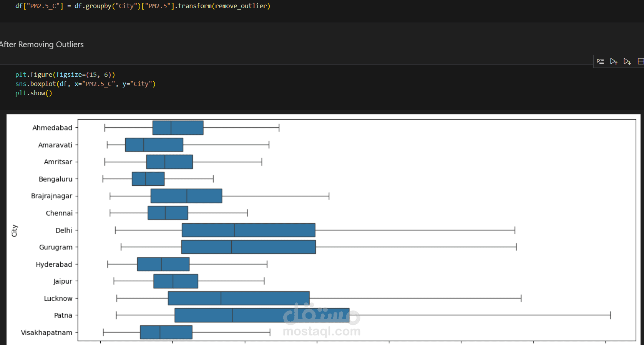
Task: Click the sns.boxplot code line
Action: tap(85, 84)
